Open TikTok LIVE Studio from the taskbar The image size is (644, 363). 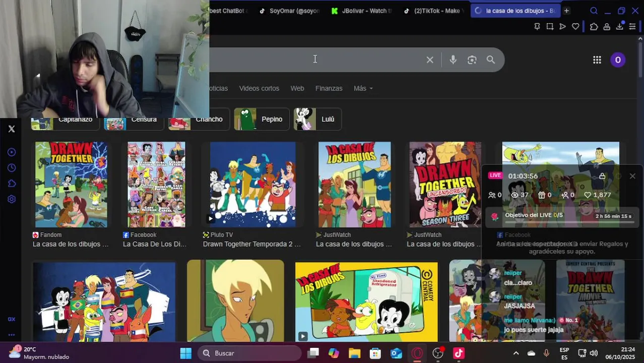[459, 353]
